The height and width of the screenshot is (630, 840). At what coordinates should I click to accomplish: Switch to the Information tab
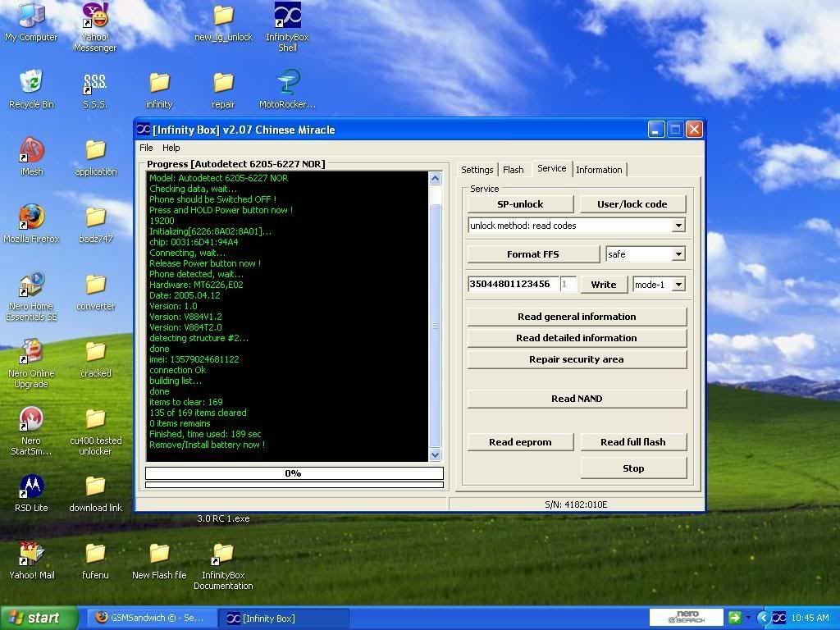pos(599,170)
